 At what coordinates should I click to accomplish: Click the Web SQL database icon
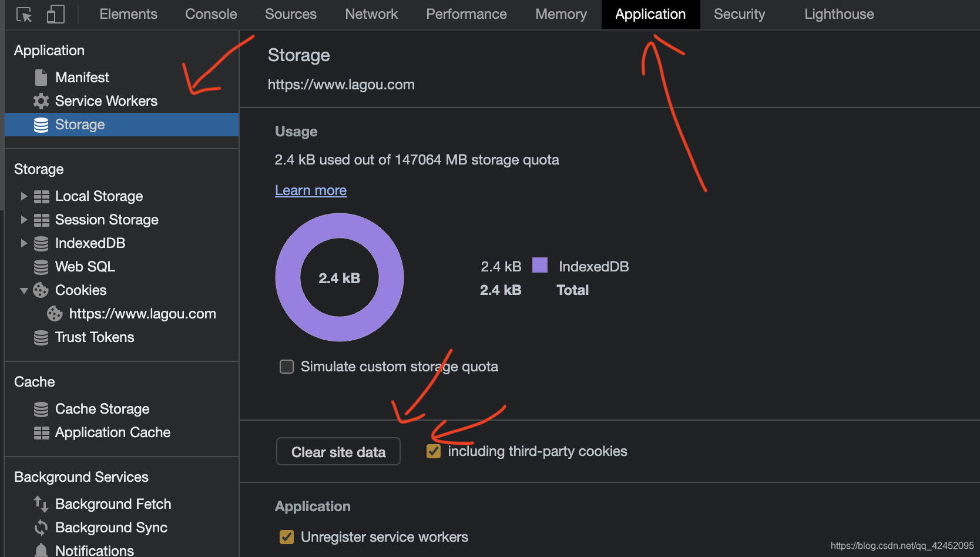(x=41, y=267)
